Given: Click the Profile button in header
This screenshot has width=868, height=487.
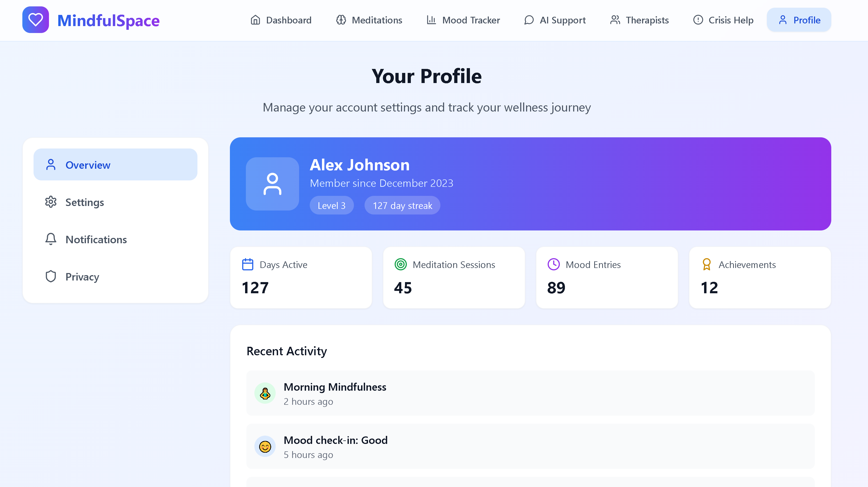Looking at the screenshot, I should 799,20.
